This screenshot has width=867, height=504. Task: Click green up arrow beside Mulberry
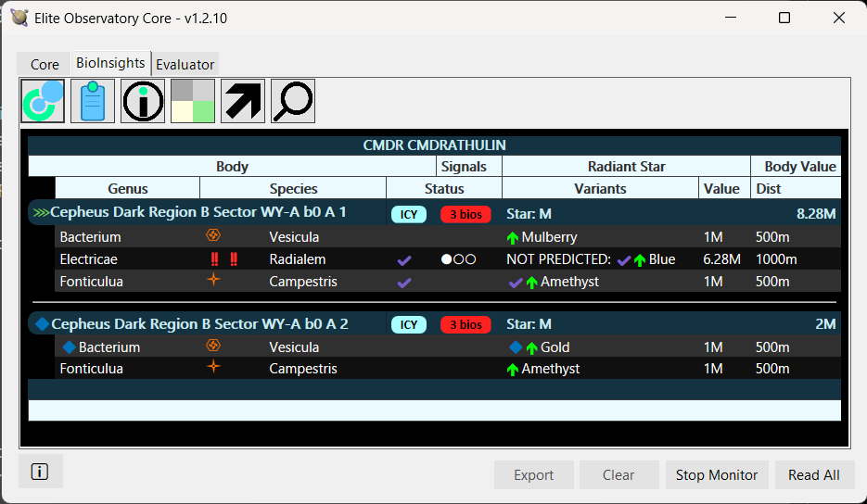click(x=513, y=238)
